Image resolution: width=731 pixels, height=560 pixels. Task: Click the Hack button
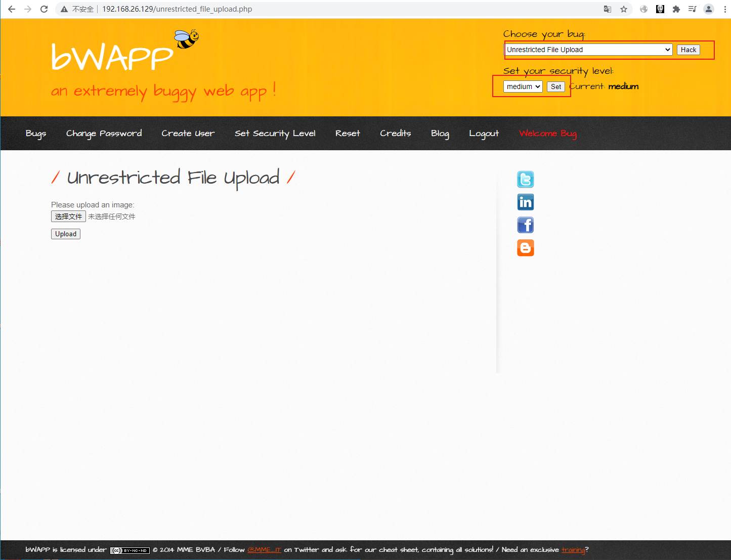(689, 50)
